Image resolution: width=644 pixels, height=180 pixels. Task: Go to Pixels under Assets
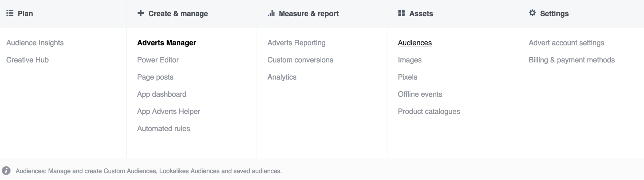[408, 77]
